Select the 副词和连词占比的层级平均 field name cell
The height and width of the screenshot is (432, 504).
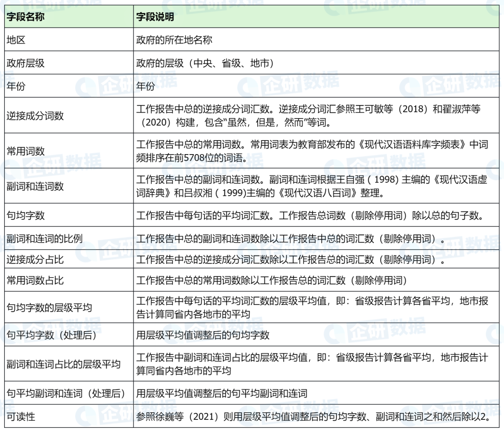point(69,364)
